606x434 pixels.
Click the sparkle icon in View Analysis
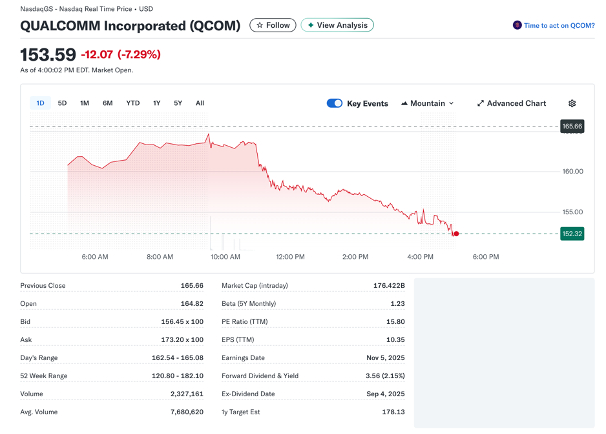point(310,25)
